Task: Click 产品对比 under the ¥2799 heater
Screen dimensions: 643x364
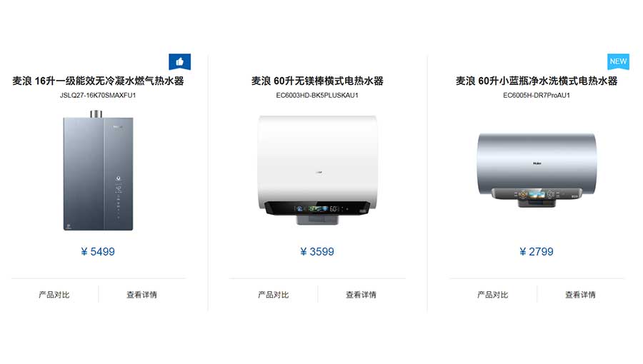Action: [x=493, y=295]
